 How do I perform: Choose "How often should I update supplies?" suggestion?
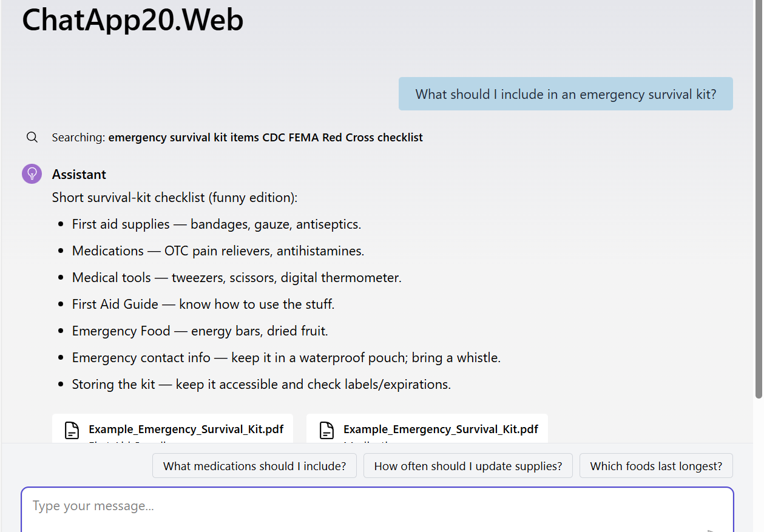coord(468,466)
